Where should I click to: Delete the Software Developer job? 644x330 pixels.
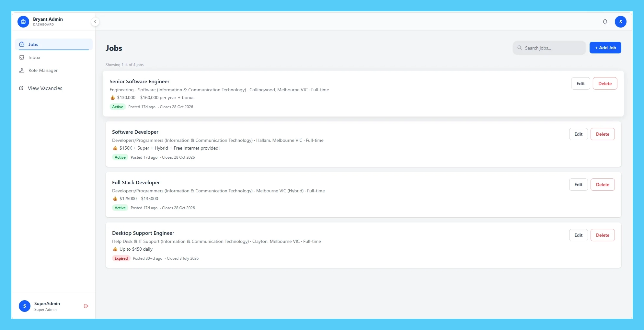tap(603, 134)
